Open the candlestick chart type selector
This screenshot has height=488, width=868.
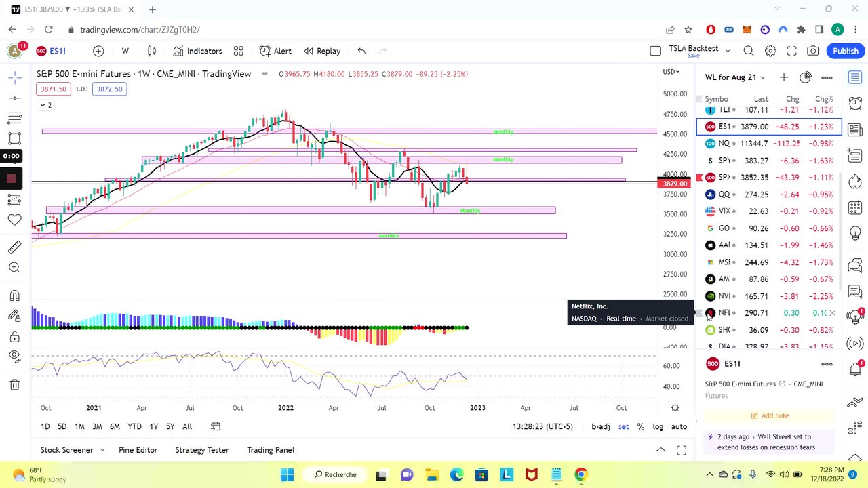(x=152, y=51)
